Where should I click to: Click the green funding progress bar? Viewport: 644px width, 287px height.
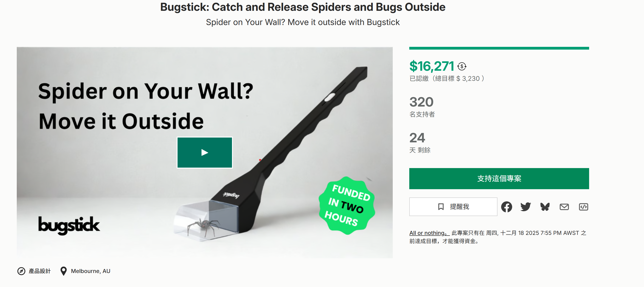pos(499,48)
